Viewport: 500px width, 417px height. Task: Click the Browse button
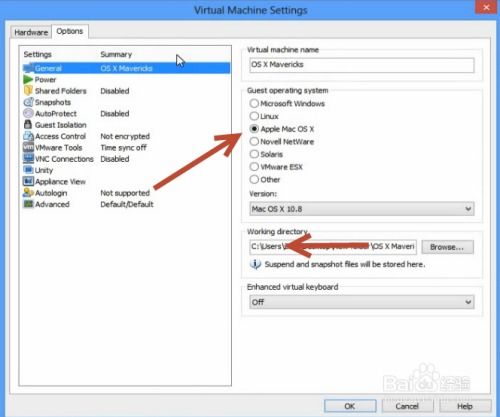click(447, 247)
